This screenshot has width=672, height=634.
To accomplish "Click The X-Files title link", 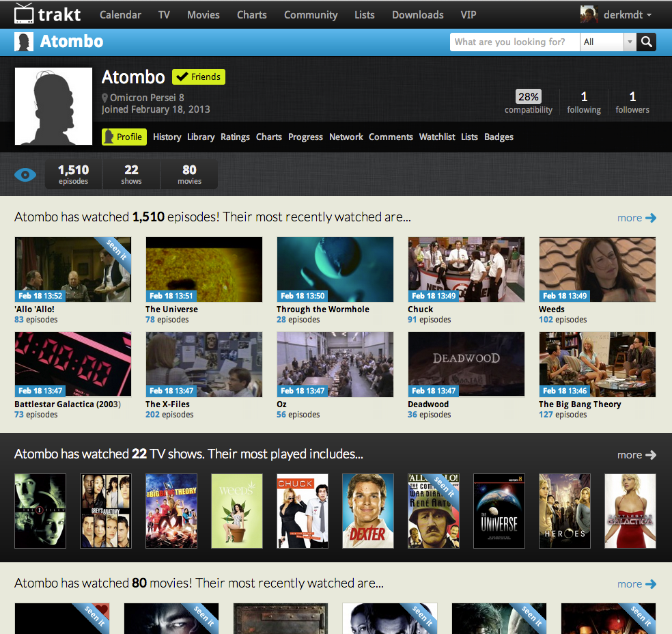I will coord(167,404).
